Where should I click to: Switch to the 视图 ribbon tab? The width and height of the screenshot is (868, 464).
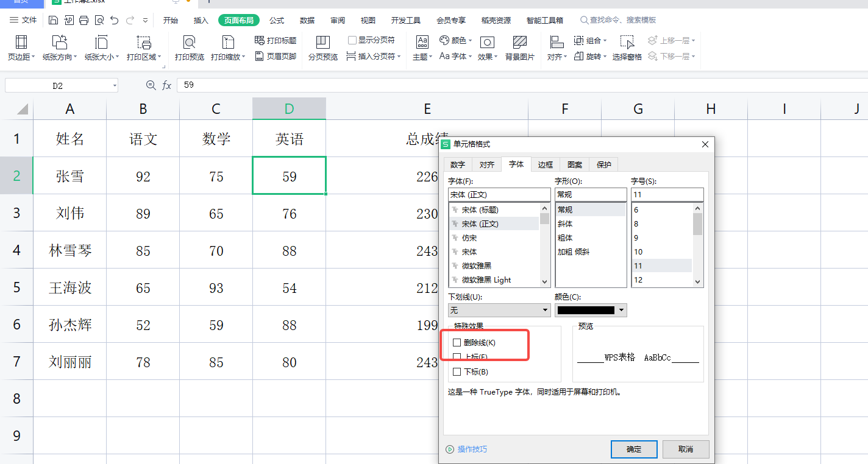point(368,20)
